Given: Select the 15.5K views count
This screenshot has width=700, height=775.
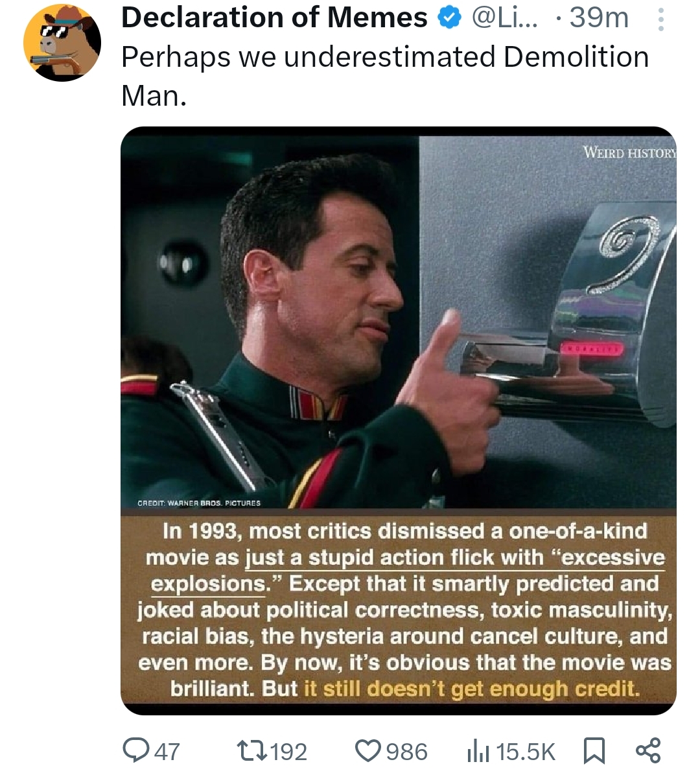Looking at the screenshot, I should 526,752.
